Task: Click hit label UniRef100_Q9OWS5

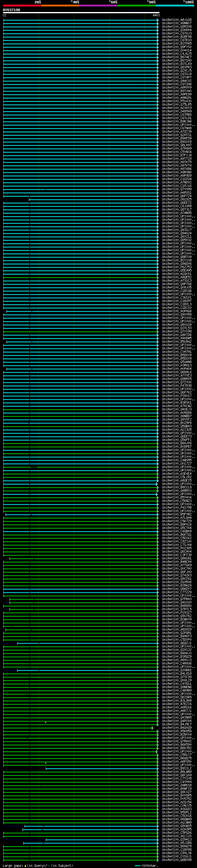Action: click(x=177, y=826)
